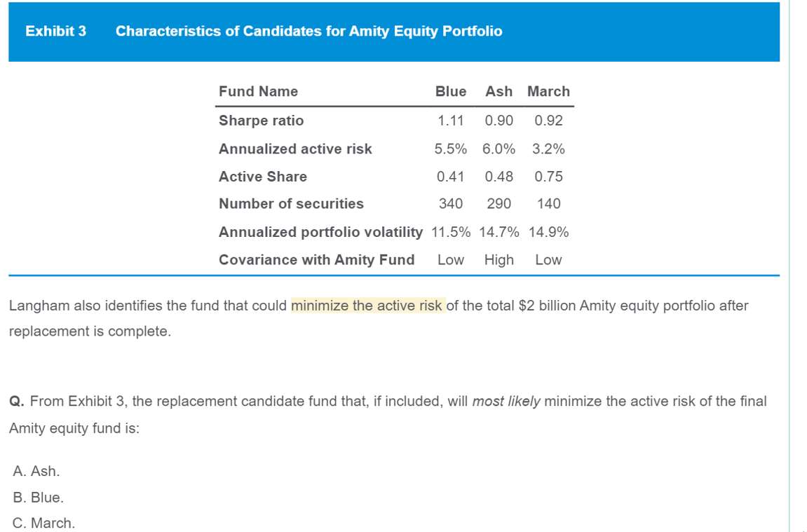Click Blue's Sharpe ratio value 1.11

[x=451, y=121]
